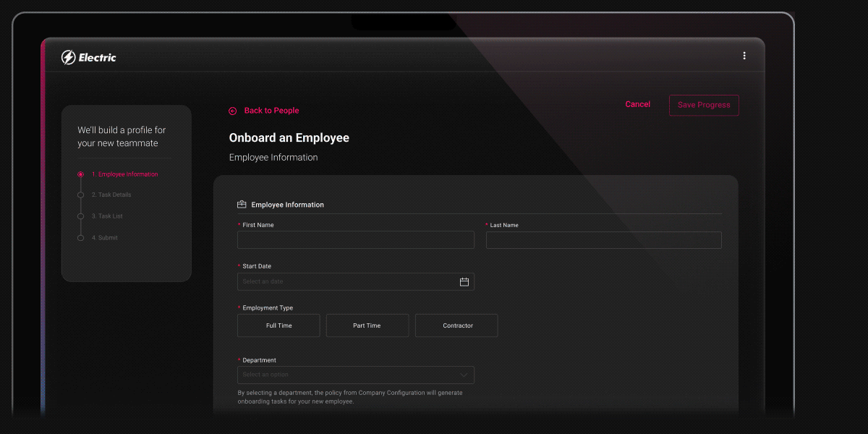Expand the Department dropdown chevron
Image resolution: width=868 pixels, height=434 pixels.
click(x=464, y=375)
